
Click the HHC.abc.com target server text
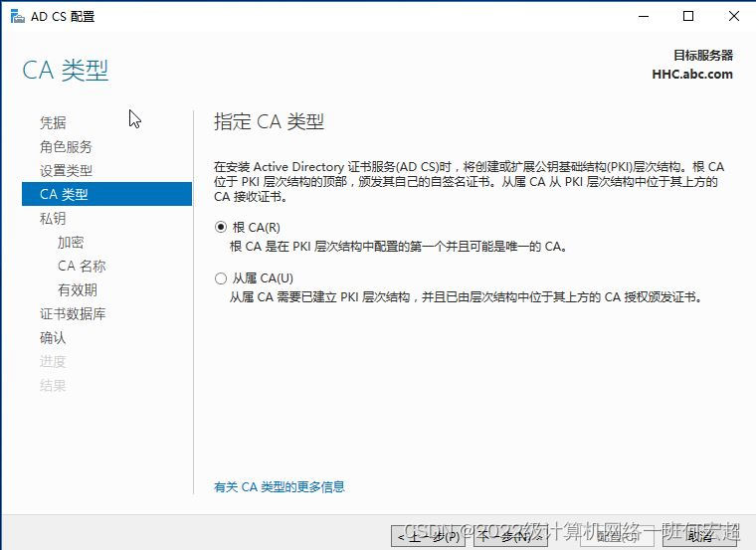(692, 75)
